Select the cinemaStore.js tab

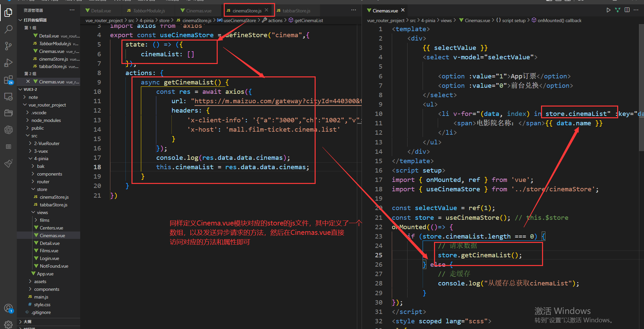coord(247,11)
